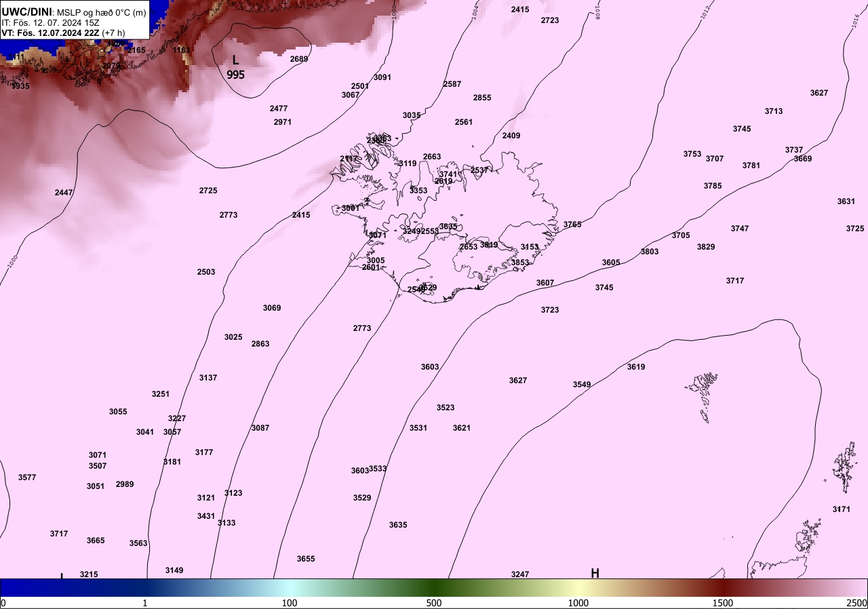Click the 3091 height label
The image size is (868, 609).
(382, 77)
